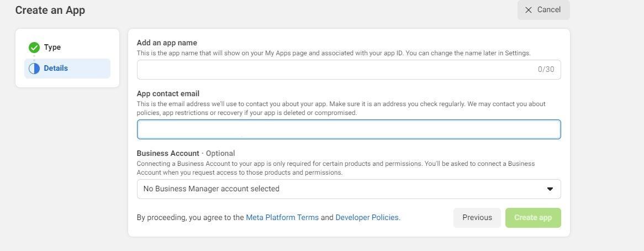The height and width of the screenshot is (251, 644).
Task: Click the Cancel button
Action: pyautogui.click(x=543, y=9)
